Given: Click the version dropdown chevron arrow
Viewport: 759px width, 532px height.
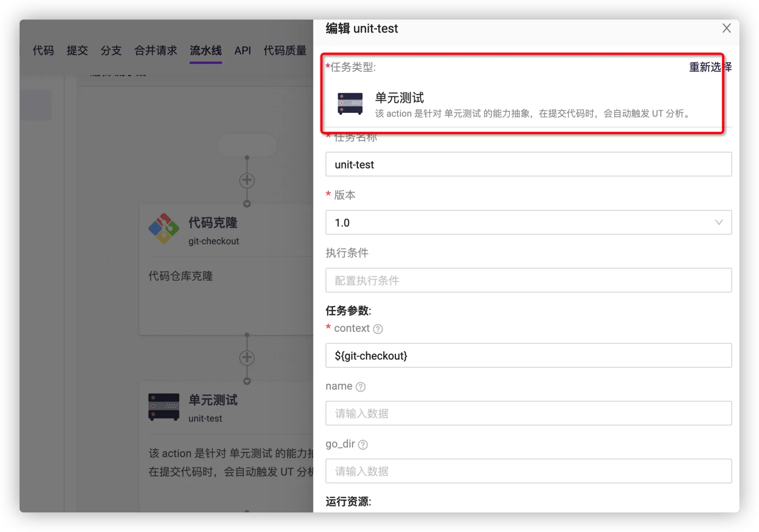Looking at the screenshot, I should [x=718, y=223].
